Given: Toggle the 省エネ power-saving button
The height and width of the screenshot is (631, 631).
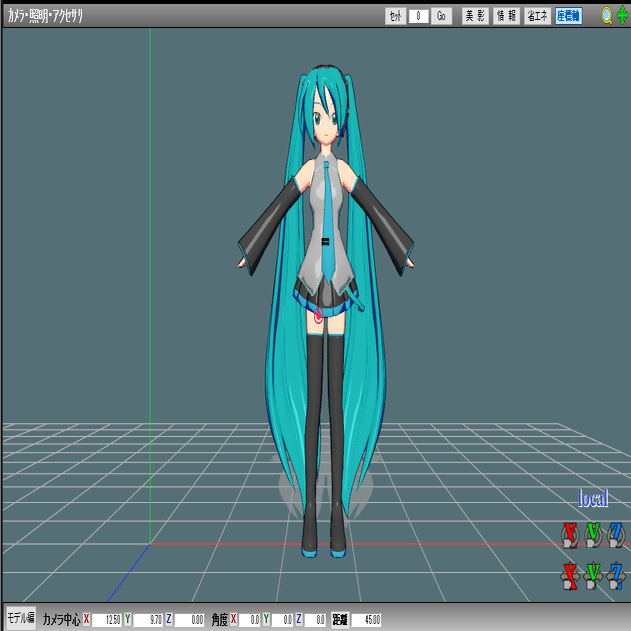Looking at the screenshot, I should 537,16.
